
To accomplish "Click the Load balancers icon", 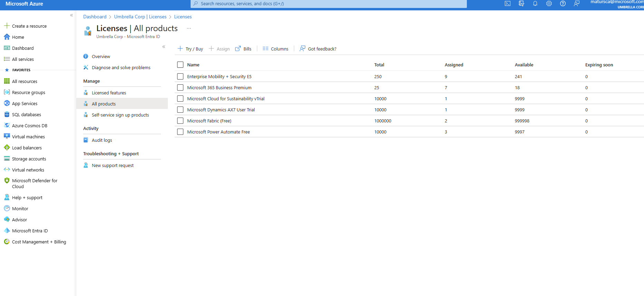I will tap(7, 148).
